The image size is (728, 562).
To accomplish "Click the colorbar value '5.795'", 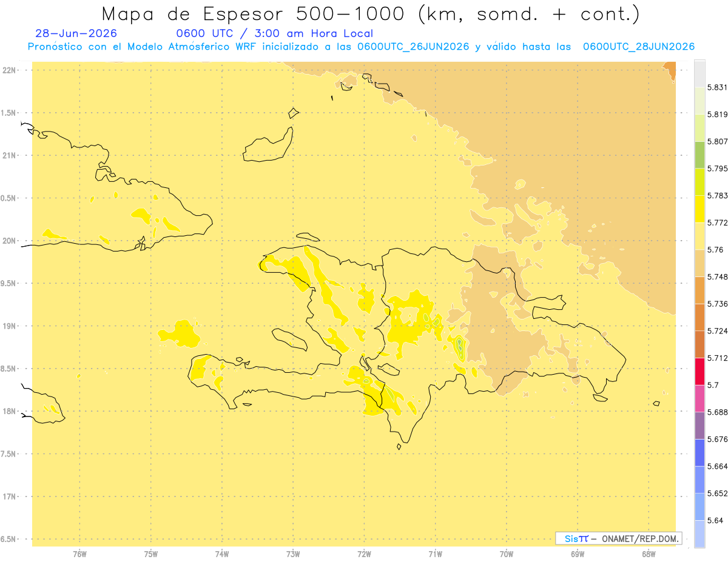I will 718,169.
